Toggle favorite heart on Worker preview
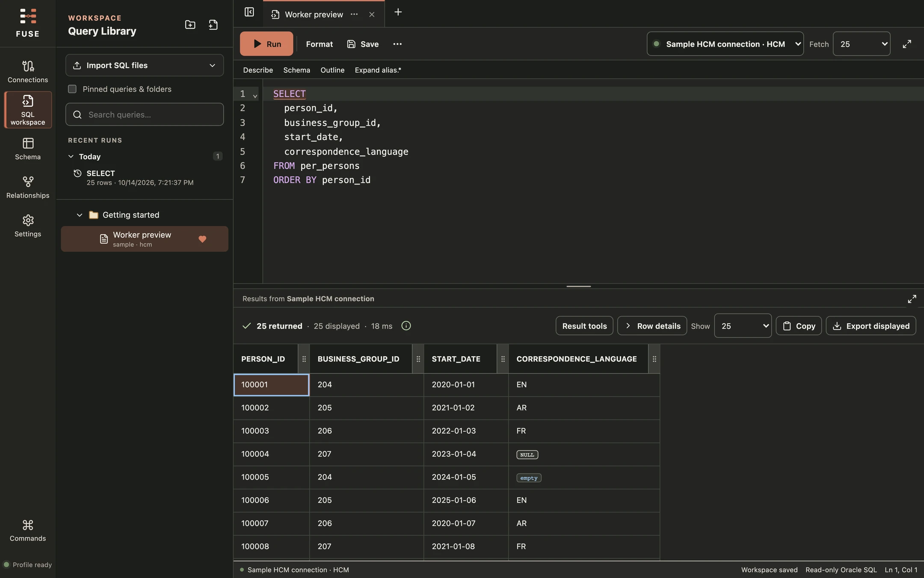This screenshot has height=578, width=924. [x=202, y=239]
